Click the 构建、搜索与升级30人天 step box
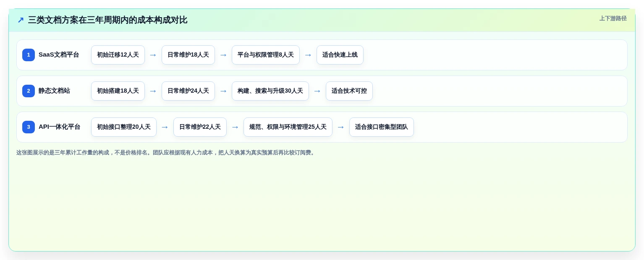 click(270, 91)
